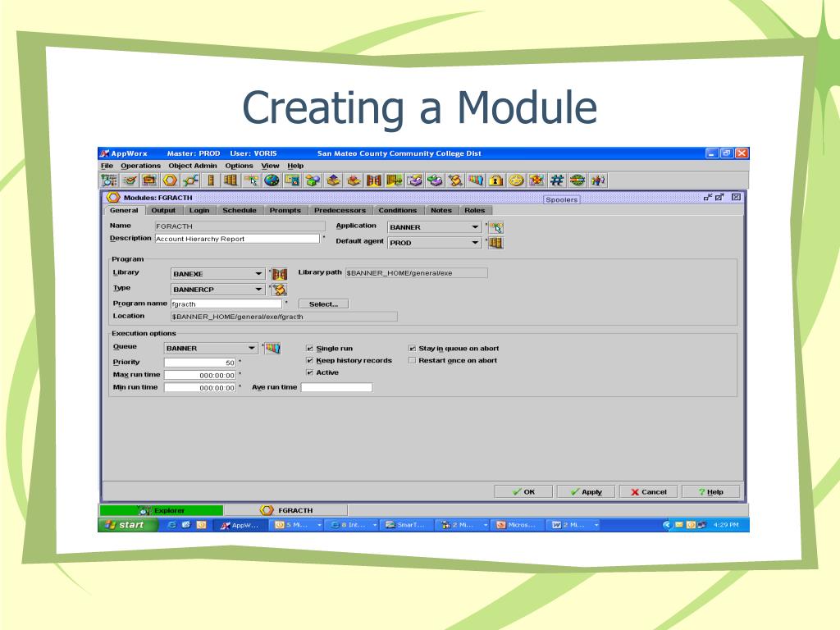The width and height of the screenshot is (840, 630).
Task: Open the Queue dropdown showing BANNER
Action: (211, 348)
